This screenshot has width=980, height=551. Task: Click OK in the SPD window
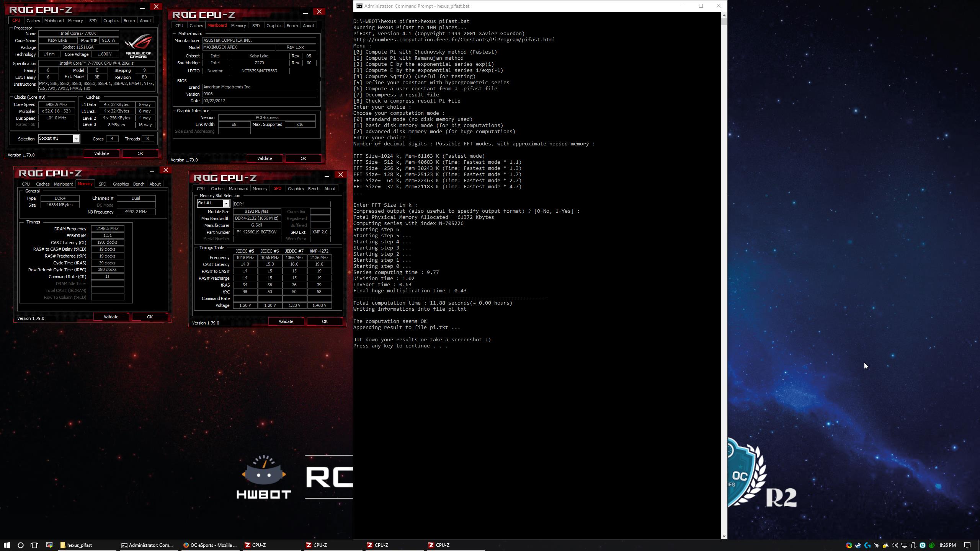point(325,321)
